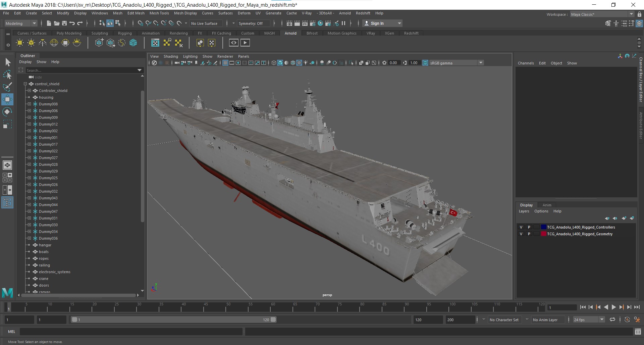Create a new empty display layer
This screenshot has width=644, height=345.
[624, 218]
